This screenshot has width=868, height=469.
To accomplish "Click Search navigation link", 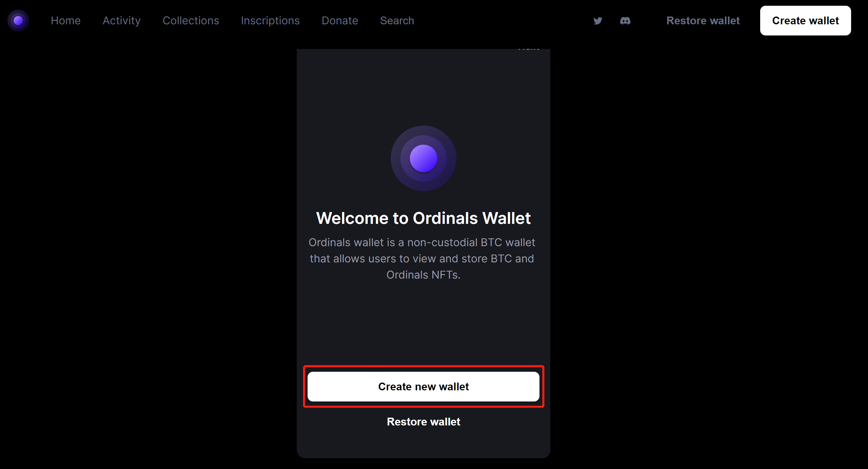I will pos(397,21).
